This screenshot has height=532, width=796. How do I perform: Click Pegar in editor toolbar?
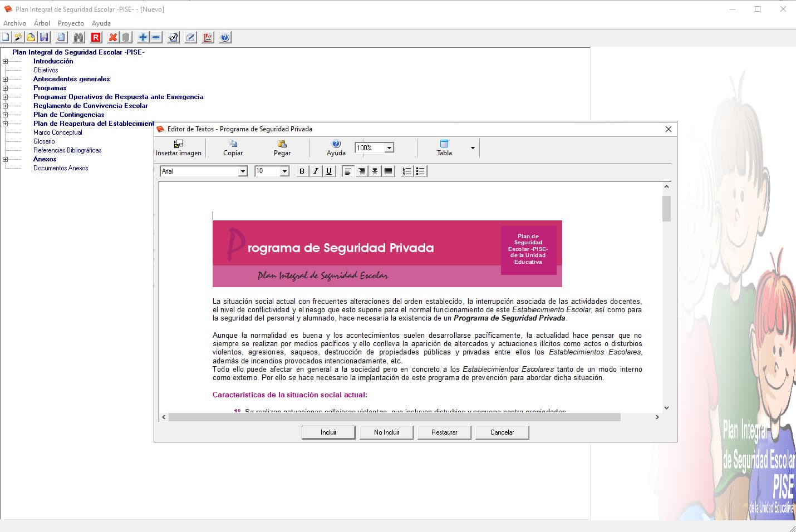pos(282,148)
